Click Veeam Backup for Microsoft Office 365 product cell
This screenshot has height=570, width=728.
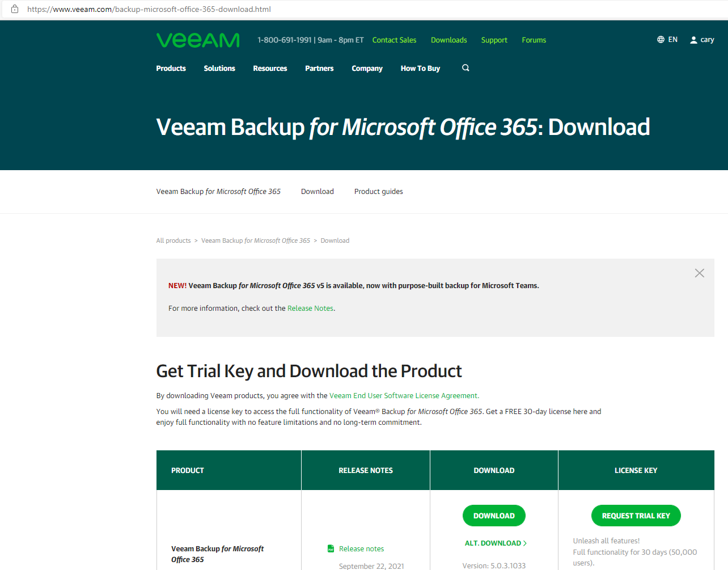point(218,554)
